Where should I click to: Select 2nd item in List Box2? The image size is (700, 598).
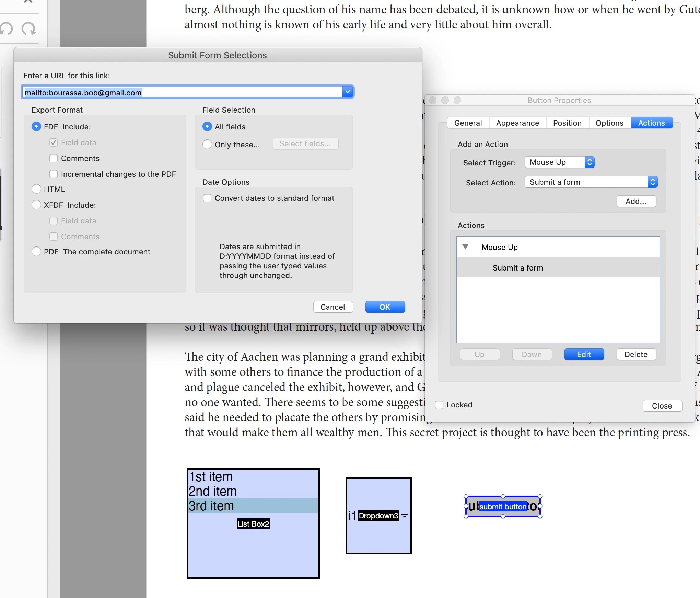coord(213,492)
